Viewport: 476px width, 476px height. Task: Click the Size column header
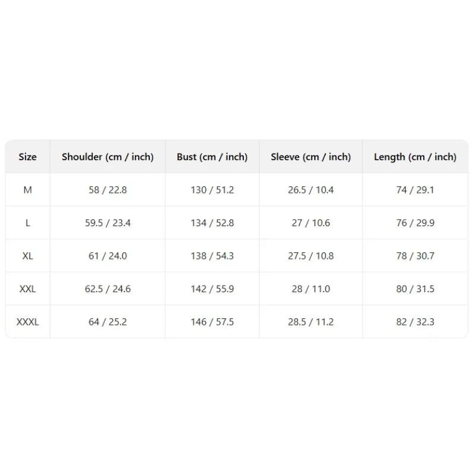27,157
